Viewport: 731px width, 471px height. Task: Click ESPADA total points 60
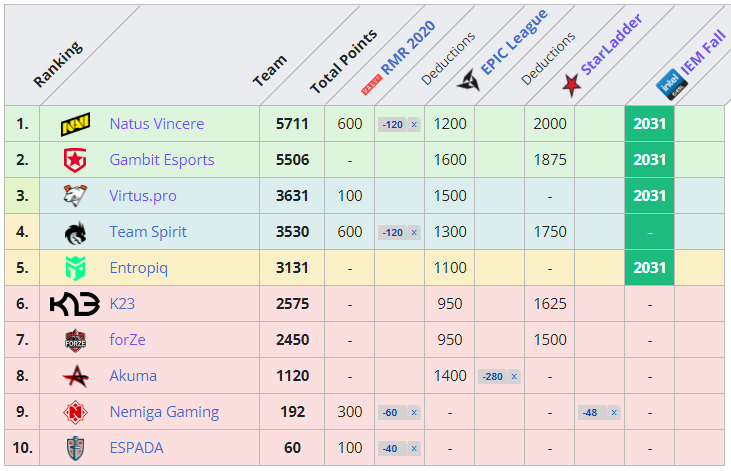click(292, 448)
